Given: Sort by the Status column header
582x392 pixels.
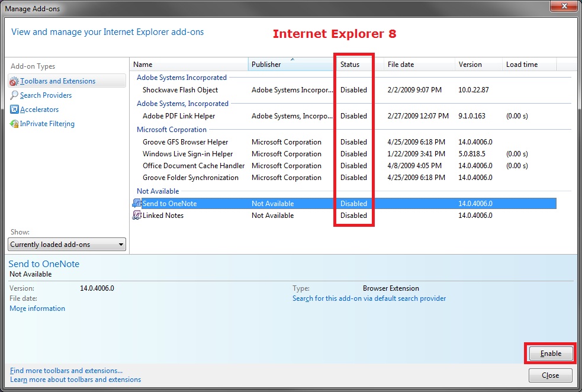Looking at the screenshot, I should [359, 64].
